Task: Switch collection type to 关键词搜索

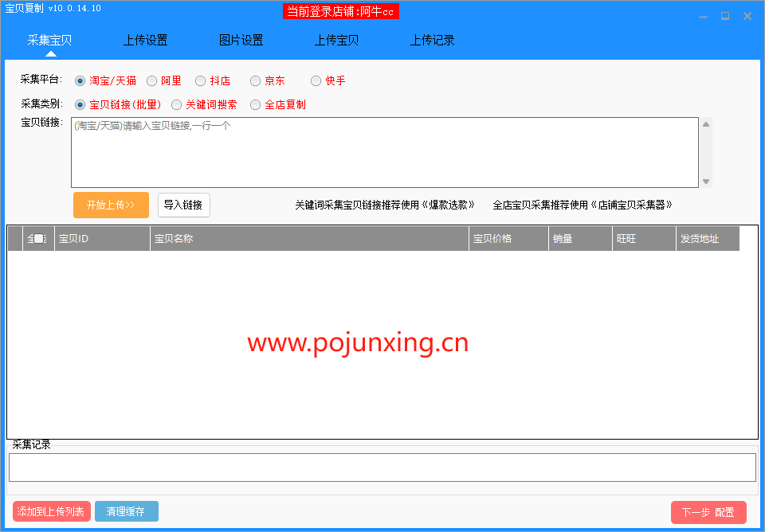Action: (x=177, y=105)
